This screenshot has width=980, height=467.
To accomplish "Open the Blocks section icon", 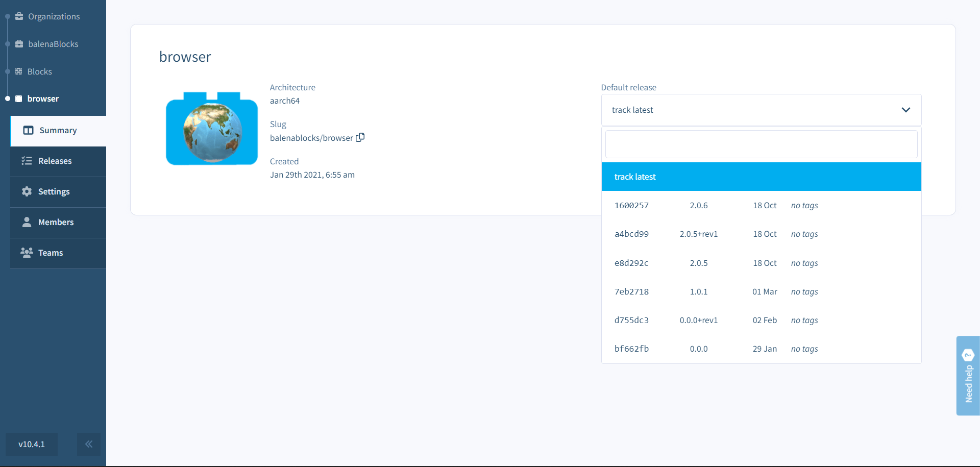I will coord(19,71).
